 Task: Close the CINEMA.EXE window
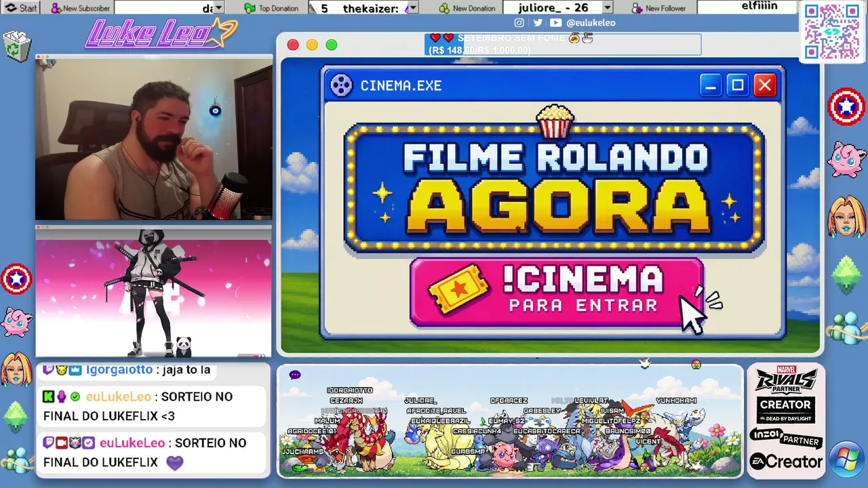pos(765,85)
